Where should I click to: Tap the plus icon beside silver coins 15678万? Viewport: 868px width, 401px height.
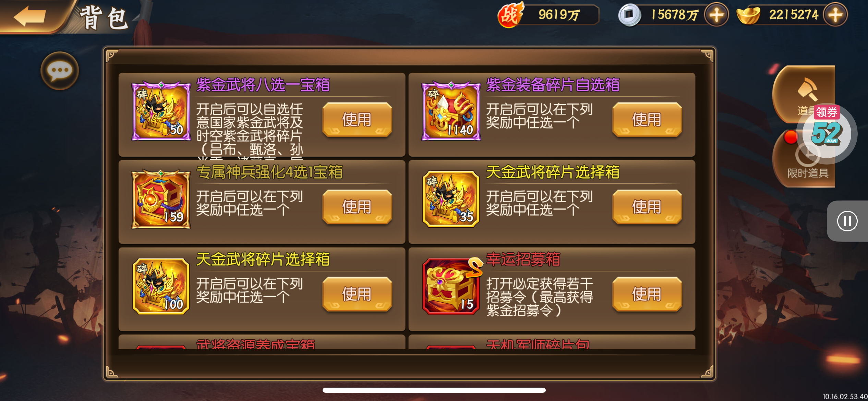tap(716, 15)
